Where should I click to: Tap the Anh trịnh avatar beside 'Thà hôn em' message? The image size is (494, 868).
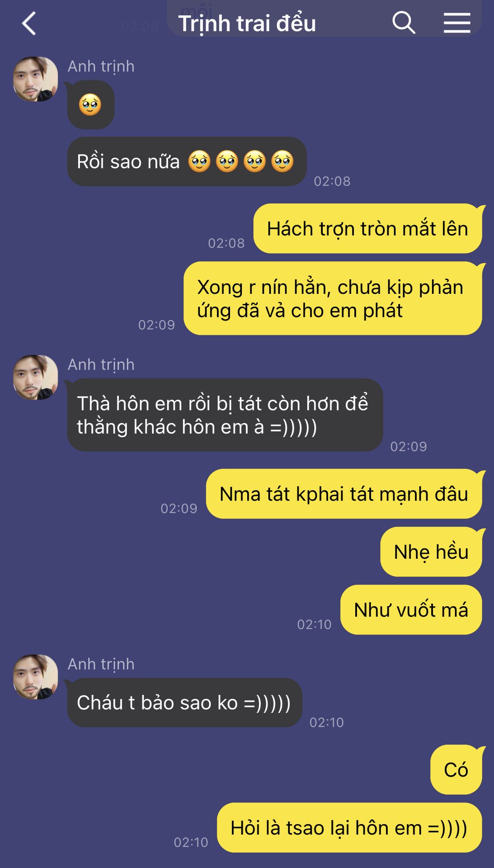click(x=36, y=377)
